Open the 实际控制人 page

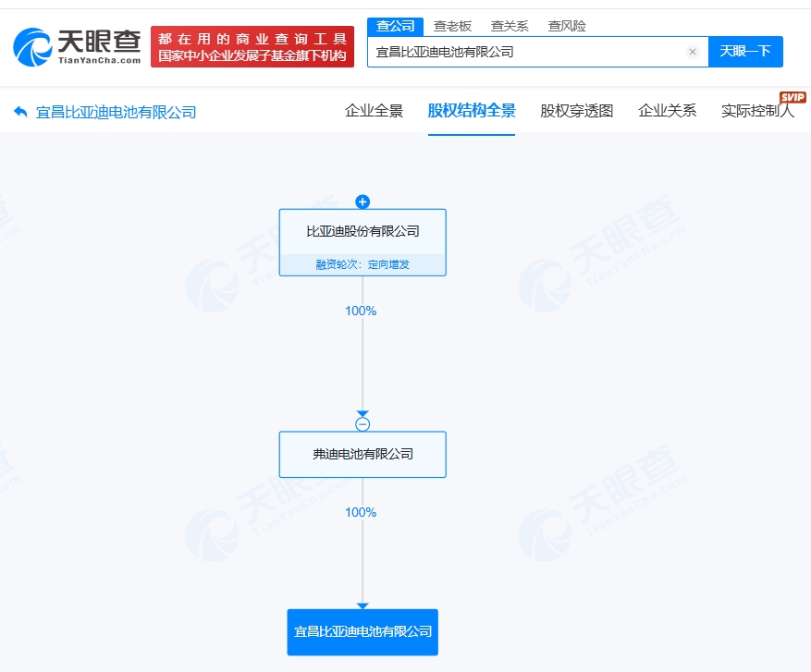[757, 110]
